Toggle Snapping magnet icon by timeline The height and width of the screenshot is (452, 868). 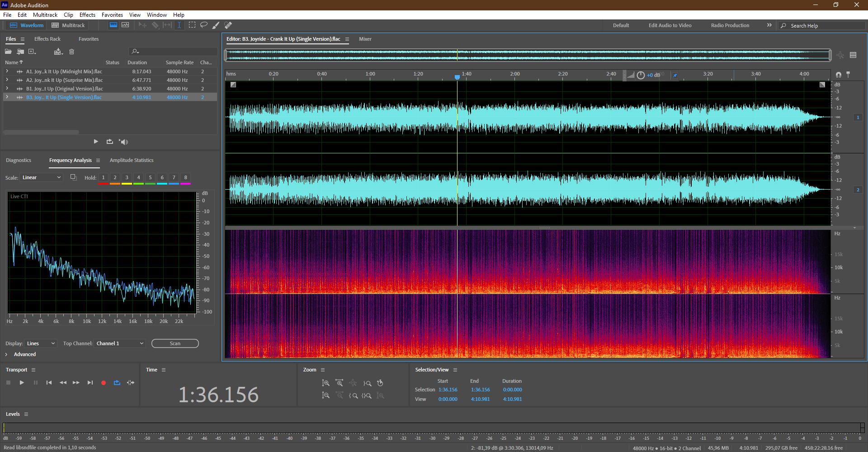click(x=839, y=75)
